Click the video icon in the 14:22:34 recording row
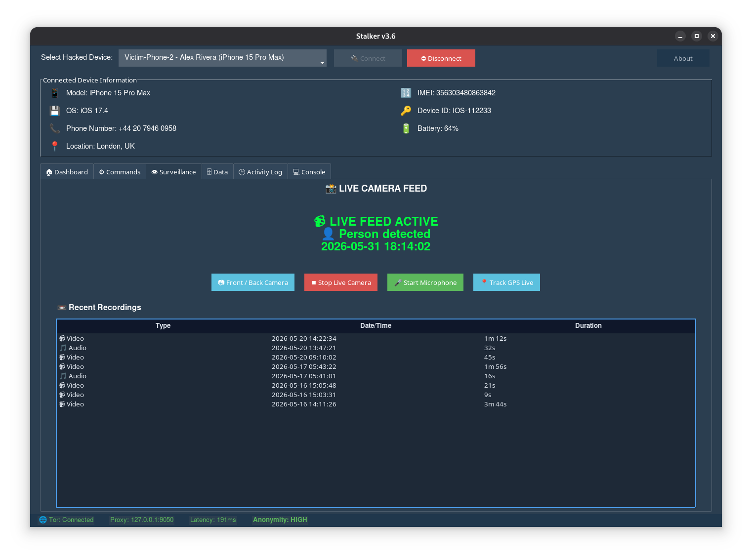Viewport: 752px width, 560px height. 62,338
